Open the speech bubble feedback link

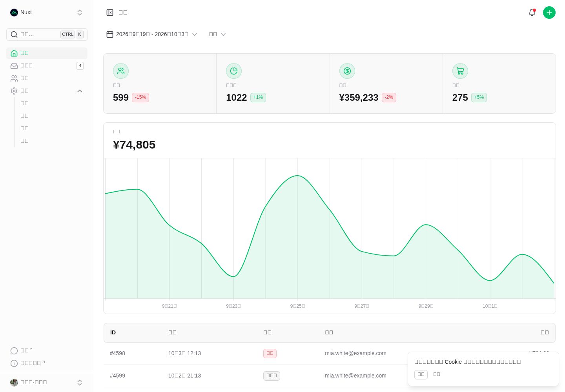coord(21,350)
